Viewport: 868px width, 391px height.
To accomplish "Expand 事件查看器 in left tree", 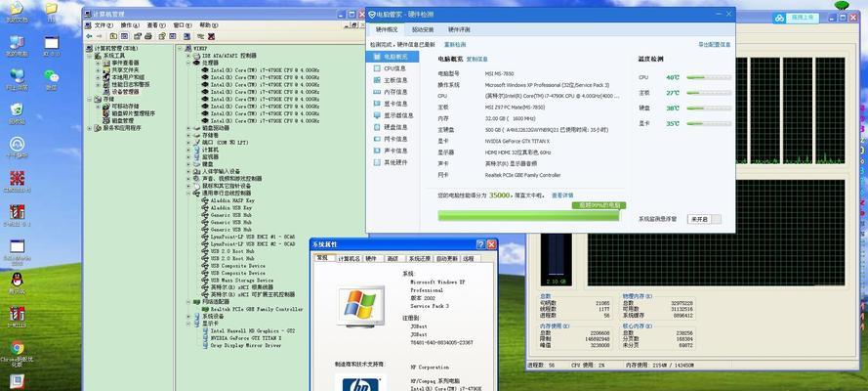I will coord(98,64).
